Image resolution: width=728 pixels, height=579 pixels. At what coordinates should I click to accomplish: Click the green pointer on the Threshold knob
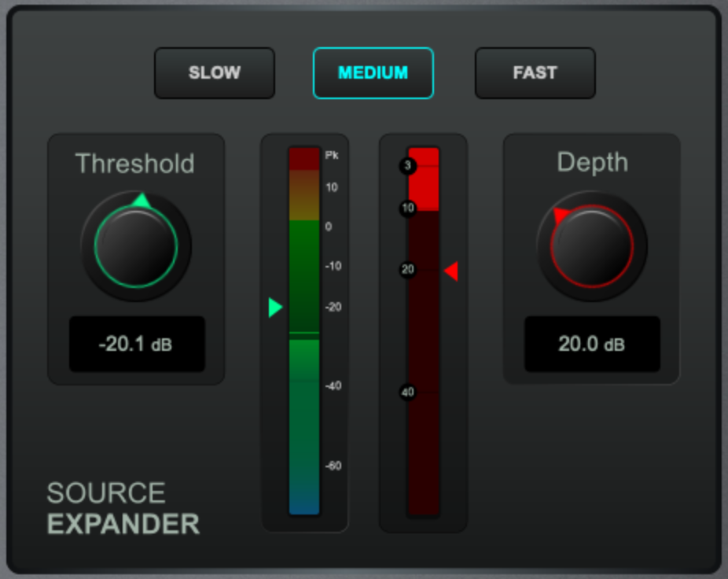click(x=141, y=201)
